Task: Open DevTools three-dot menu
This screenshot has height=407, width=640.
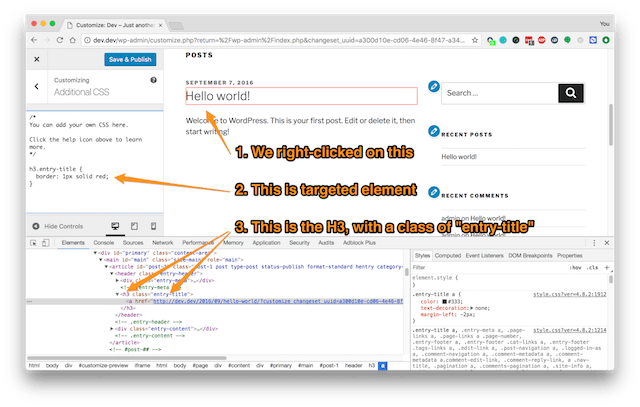Action: click(594, 243)
